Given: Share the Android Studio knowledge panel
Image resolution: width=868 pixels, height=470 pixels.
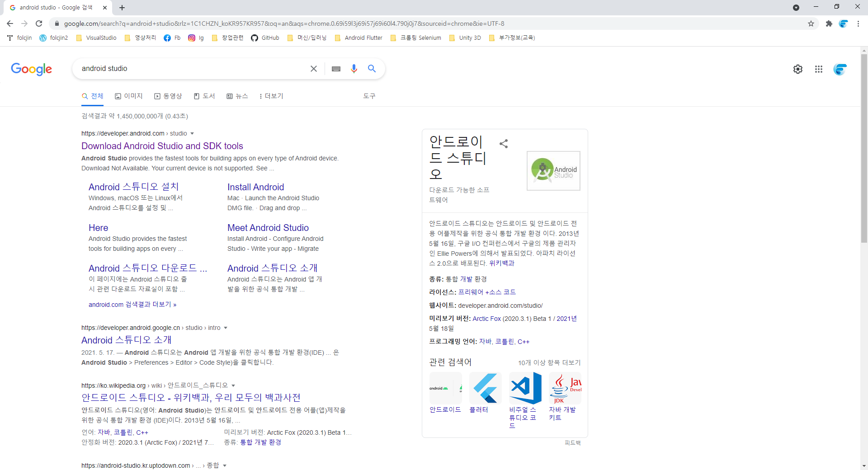Looking at the screenshot, I should (504, 144).
